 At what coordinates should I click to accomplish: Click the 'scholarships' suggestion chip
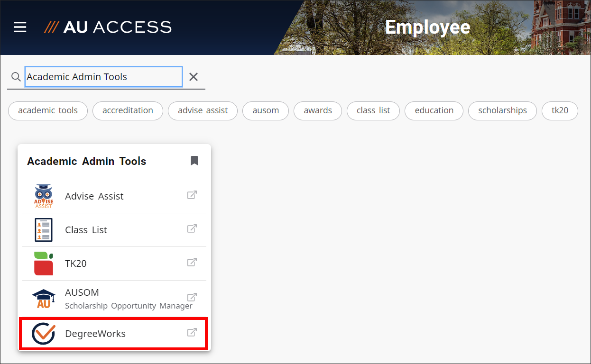(502, 110)
